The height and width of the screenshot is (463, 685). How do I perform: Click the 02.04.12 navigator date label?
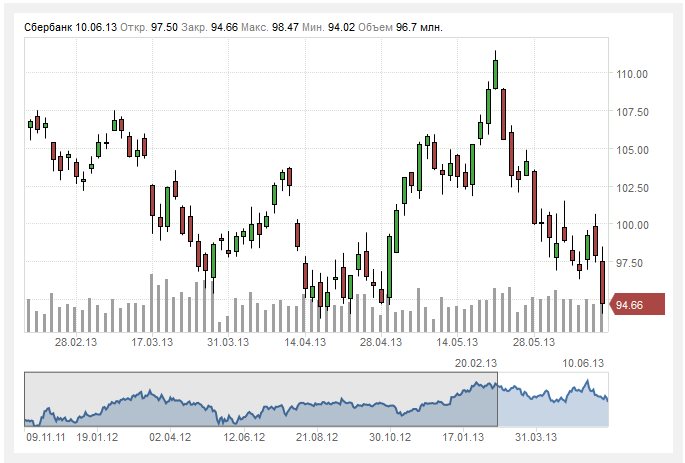click(x=170, y=437)
